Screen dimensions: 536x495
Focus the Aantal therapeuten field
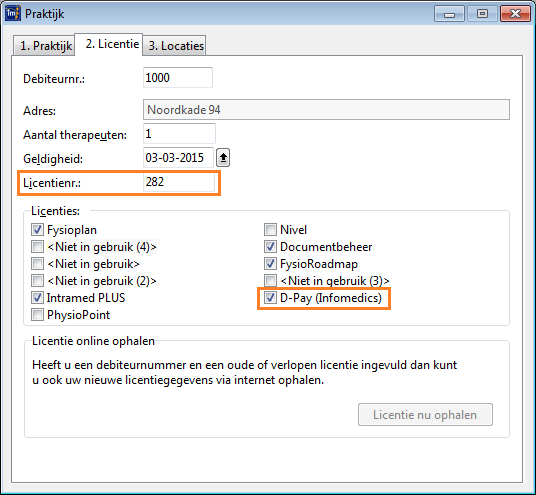click(179, 134)
